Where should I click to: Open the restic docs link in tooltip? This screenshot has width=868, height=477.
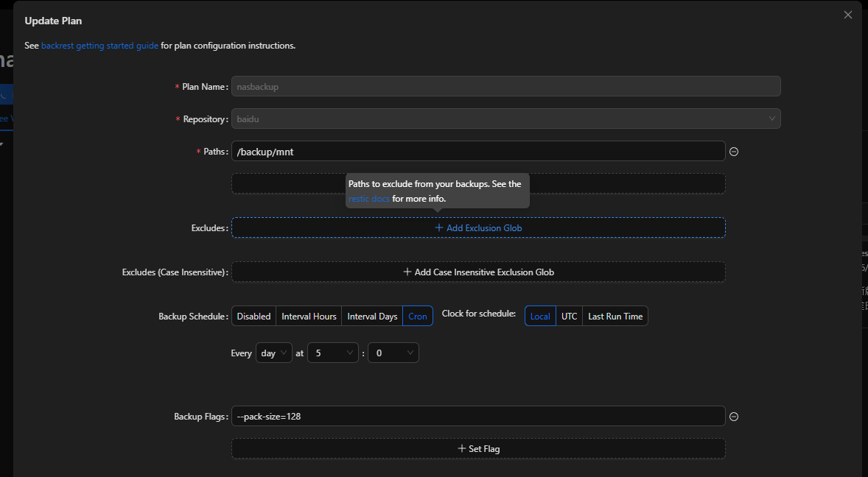point(369,199)
